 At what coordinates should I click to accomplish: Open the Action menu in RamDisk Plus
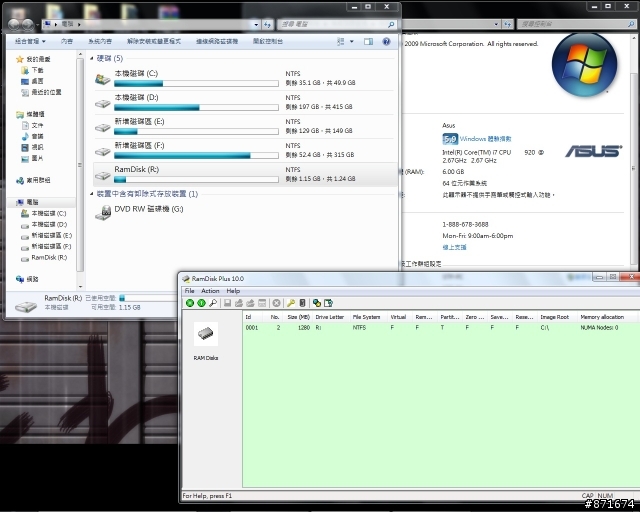210,291
